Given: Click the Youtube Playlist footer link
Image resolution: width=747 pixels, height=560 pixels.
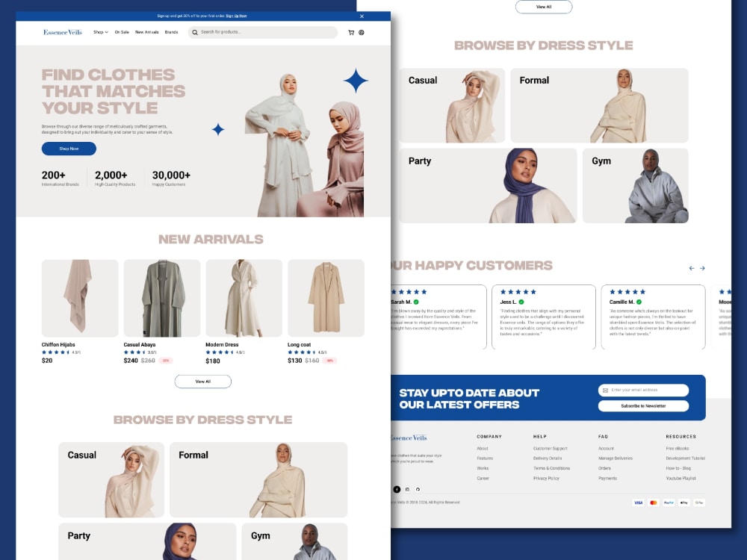Looking at the screenshot, I should pyautogui.click(x=681, y=479).
